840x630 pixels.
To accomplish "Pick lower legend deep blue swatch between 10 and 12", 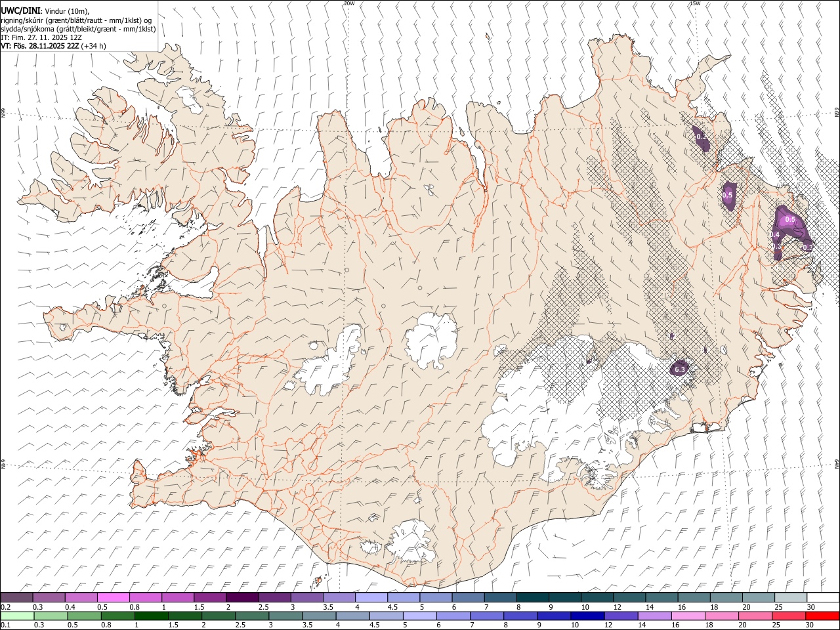I will pos(587,616).
